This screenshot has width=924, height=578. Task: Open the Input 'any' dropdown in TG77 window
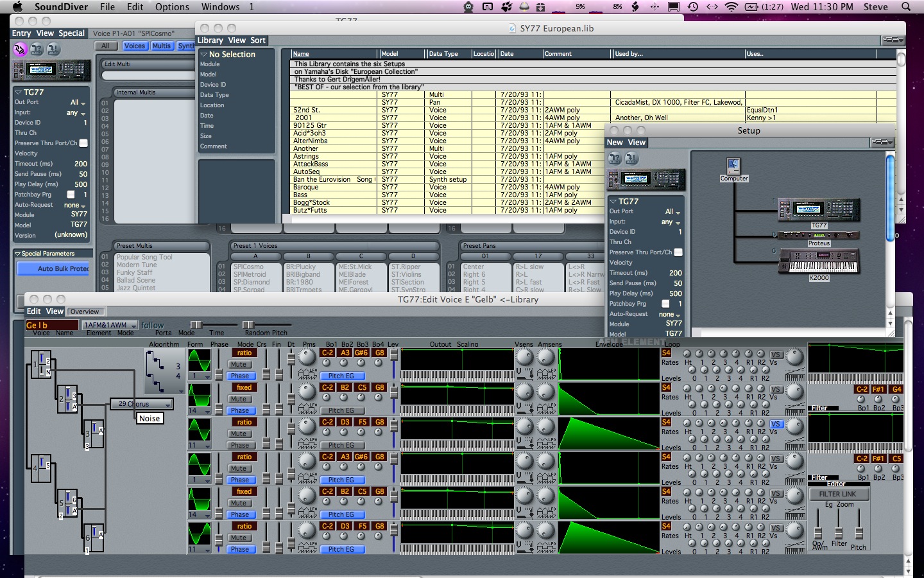(x=76, y=112)
